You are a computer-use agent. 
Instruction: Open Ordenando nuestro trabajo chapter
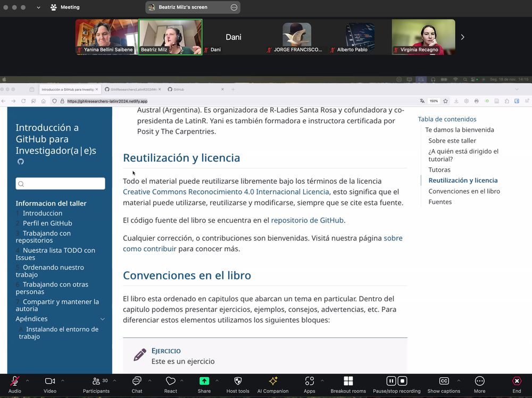pos(49,271)
